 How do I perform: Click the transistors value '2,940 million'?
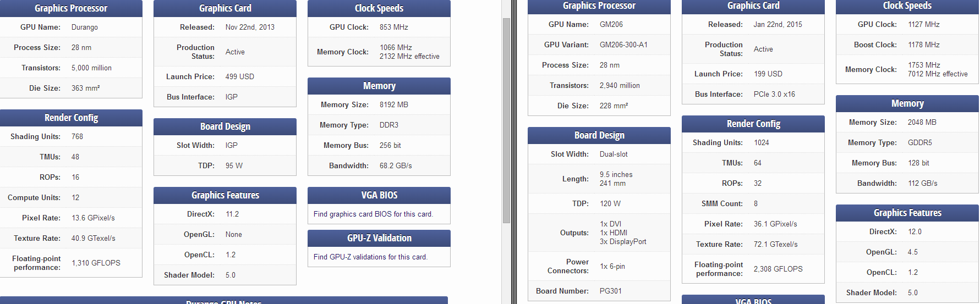[620, 85]
